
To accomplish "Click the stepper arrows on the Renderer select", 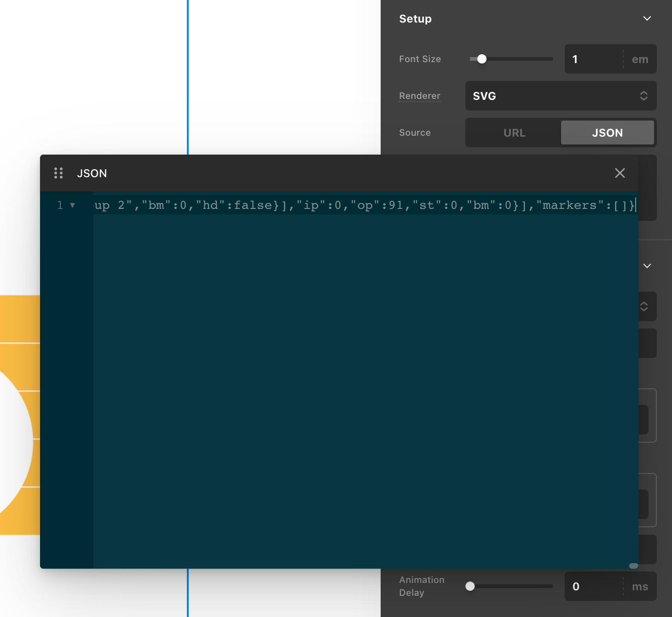I will pyautogui.click(x=644, y=96).
